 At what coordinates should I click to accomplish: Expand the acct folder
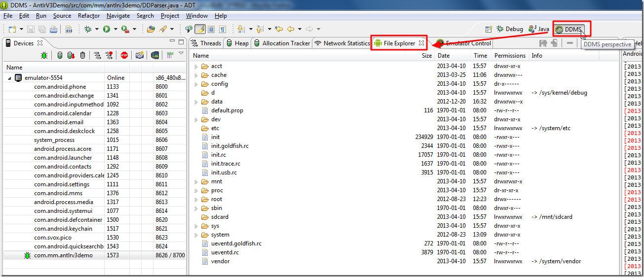196,66
